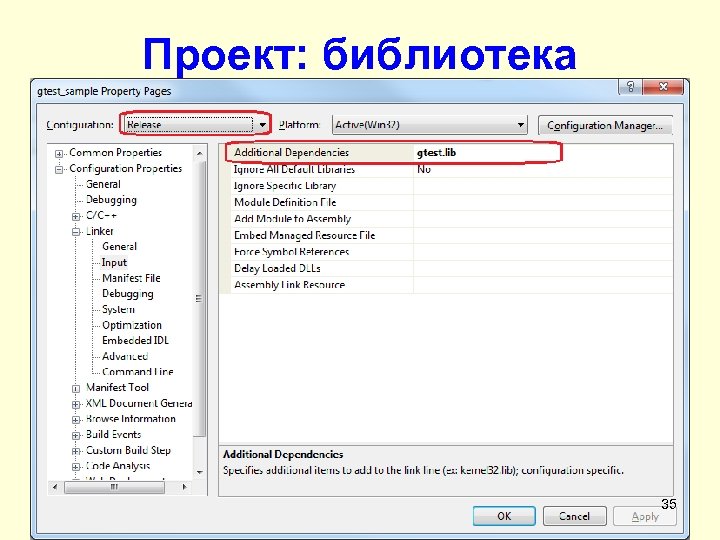
Task: Click the help question mark button
Action: (630, 86)
